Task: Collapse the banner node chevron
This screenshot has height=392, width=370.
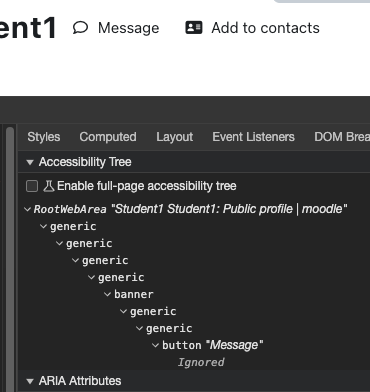Action: click(x=107, y=294)
